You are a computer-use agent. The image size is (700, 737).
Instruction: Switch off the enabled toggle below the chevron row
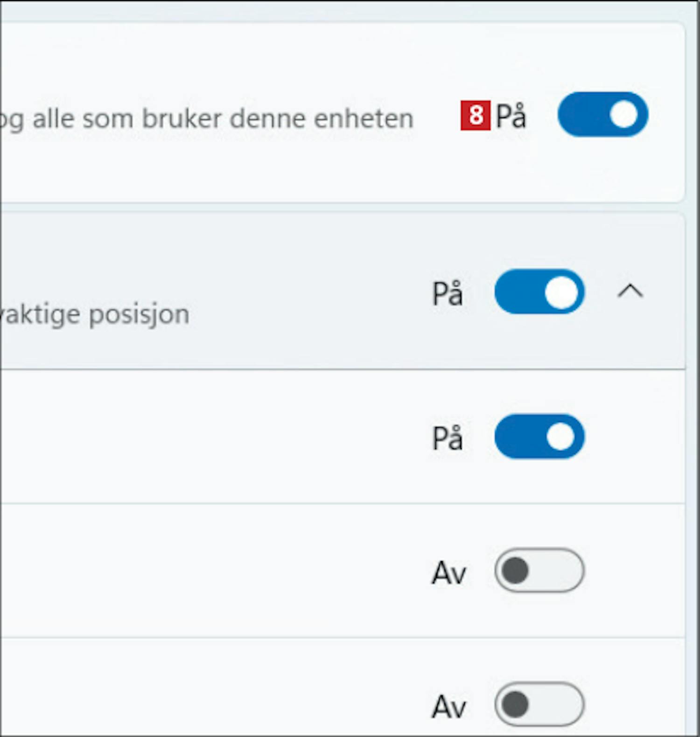539,437
